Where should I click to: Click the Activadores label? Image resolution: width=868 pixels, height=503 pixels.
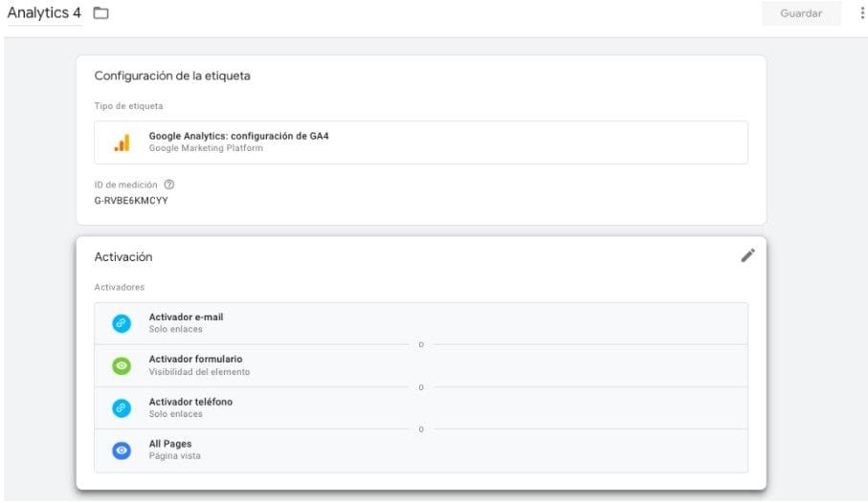(x=119, y=287)
